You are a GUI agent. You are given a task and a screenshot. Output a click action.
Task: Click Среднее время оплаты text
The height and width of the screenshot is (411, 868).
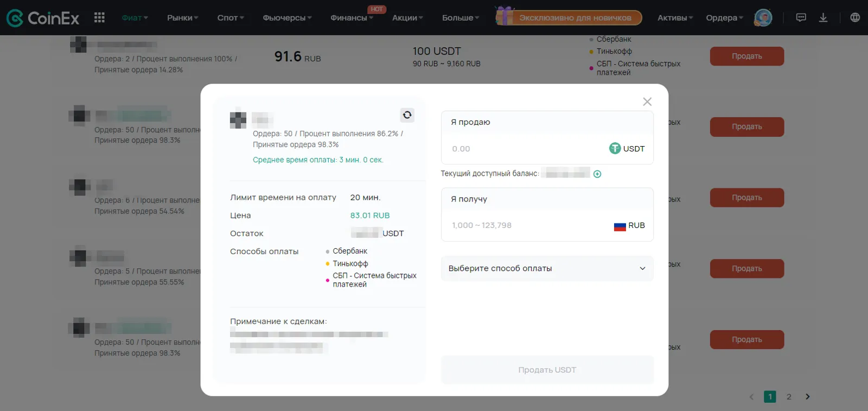coord(318,160)
